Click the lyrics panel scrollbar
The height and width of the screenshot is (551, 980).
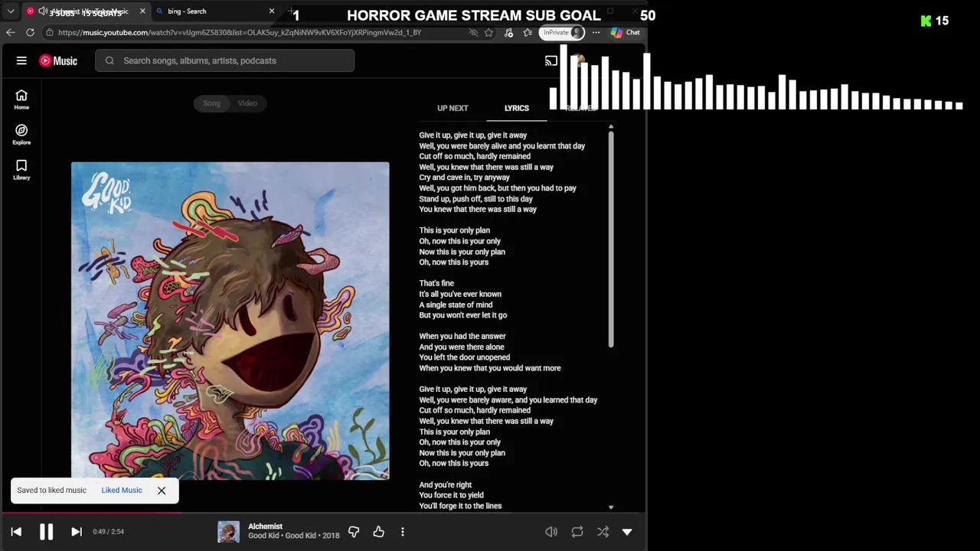click(x=611, y=240)
